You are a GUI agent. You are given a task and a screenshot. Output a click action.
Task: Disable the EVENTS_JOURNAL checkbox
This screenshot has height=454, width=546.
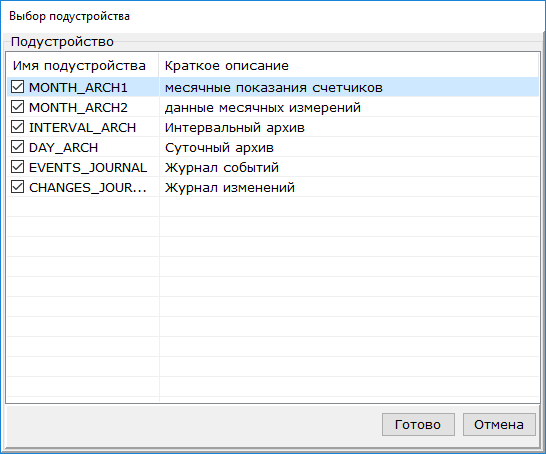17,167
